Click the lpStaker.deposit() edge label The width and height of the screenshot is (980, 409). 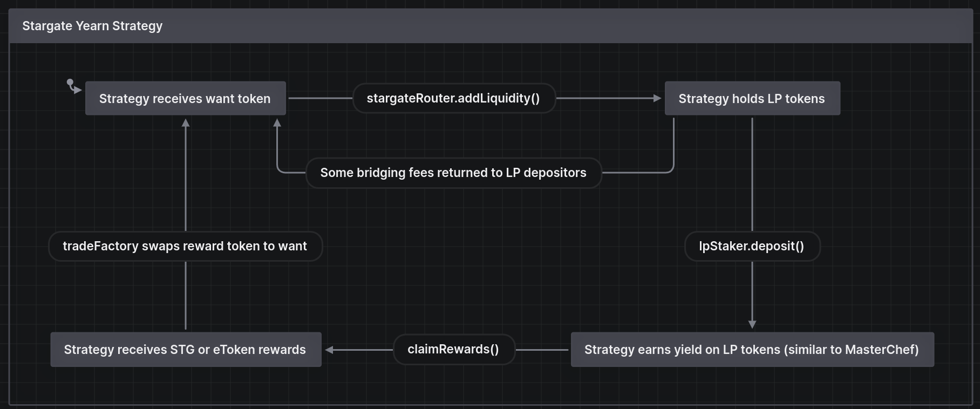tap(752, 246)
